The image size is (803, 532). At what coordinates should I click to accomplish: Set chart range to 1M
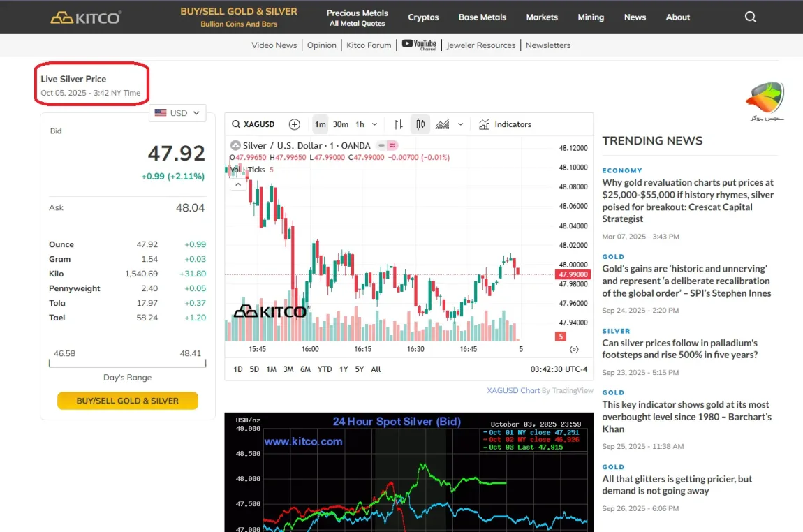coord(272,369)
